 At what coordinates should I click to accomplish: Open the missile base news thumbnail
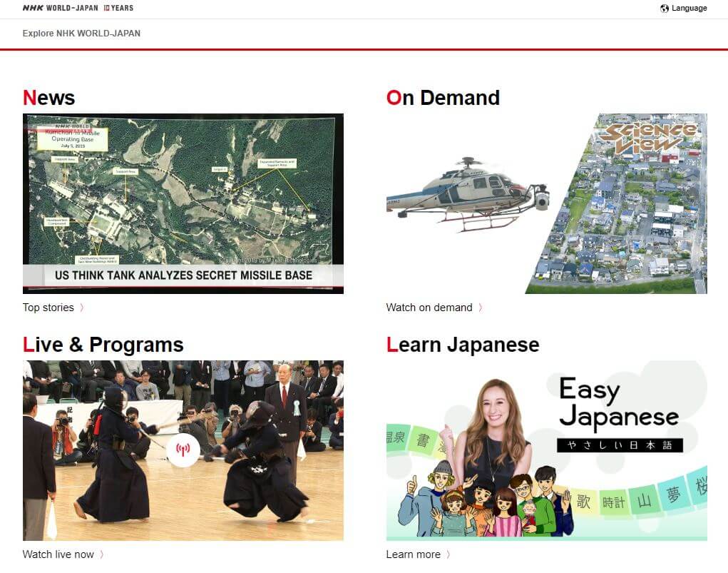[183, 203]
